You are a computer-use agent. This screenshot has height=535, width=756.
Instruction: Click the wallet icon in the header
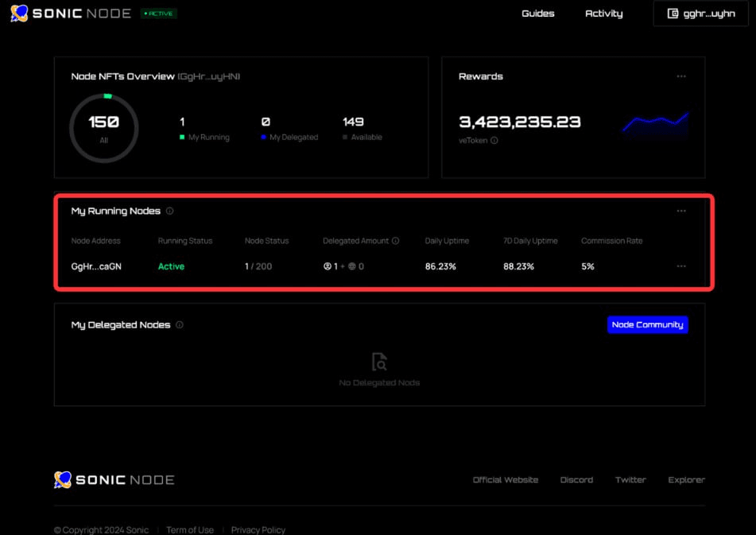tap(673, 14)
